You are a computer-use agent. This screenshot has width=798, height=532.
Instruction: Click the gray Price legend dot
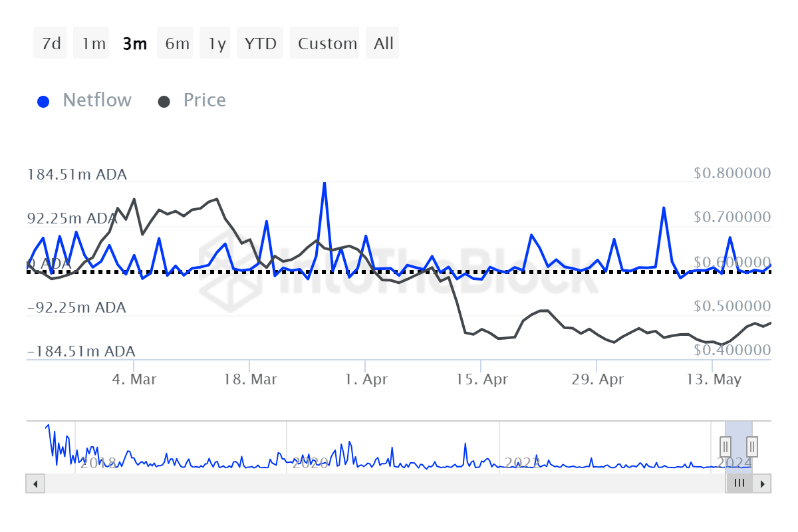click(x=164, y=100)
